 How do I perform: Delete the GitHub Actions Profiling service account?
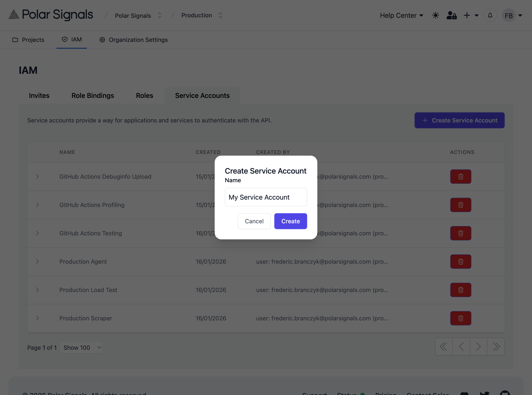click(461, 205)
